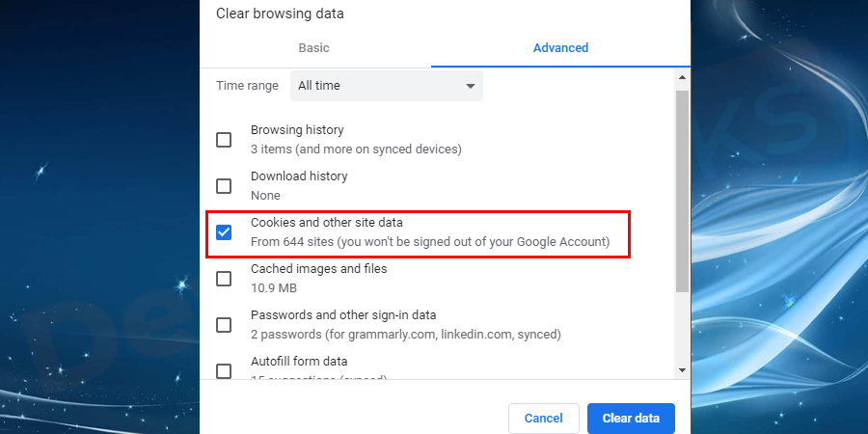Click the "3 items (and more on synced devices)" text
This screenshot has height=434, width=868.
(356, 149)
